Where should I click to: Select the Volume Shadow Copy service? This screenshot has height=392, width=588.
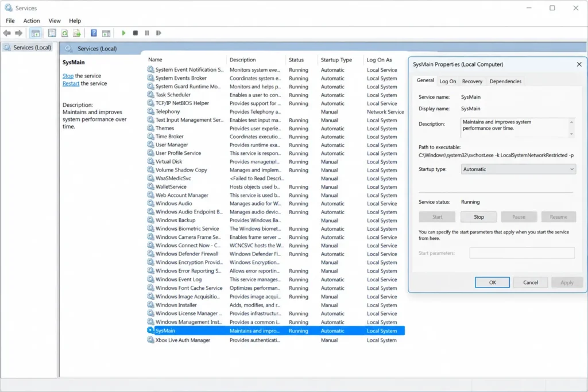click(276, 170)
